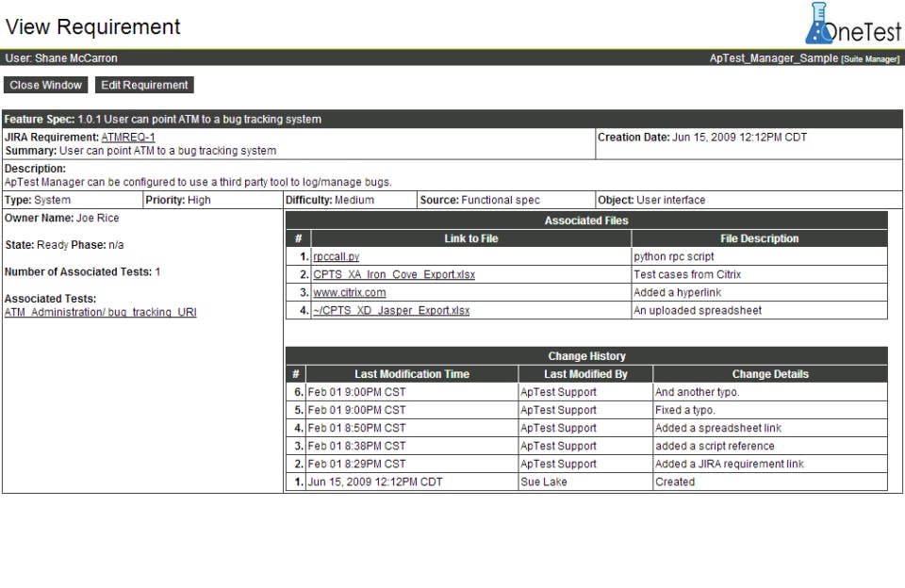Image resolution: width=905 pixels, height=588 pixels.
Task: Click the 'View Requirement' page title
Action: click(x=93, y=27)
